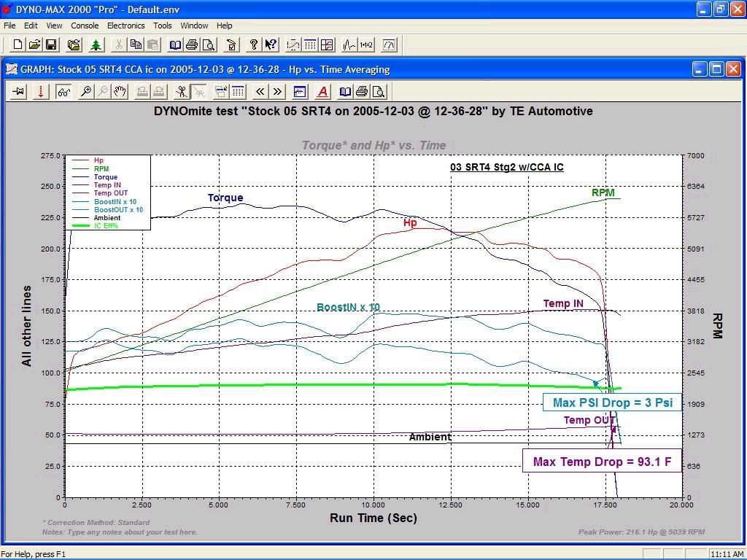Open the graph window's system menu icon

(12, 69)
